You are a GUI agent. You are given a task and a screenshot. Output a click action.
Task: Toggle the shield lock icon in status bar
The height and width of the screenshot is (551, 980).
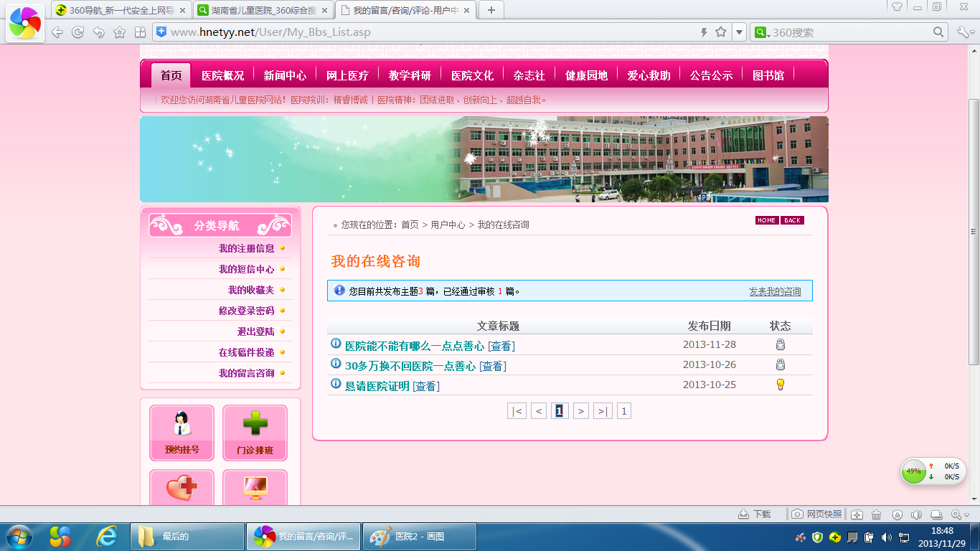point(897,514)
